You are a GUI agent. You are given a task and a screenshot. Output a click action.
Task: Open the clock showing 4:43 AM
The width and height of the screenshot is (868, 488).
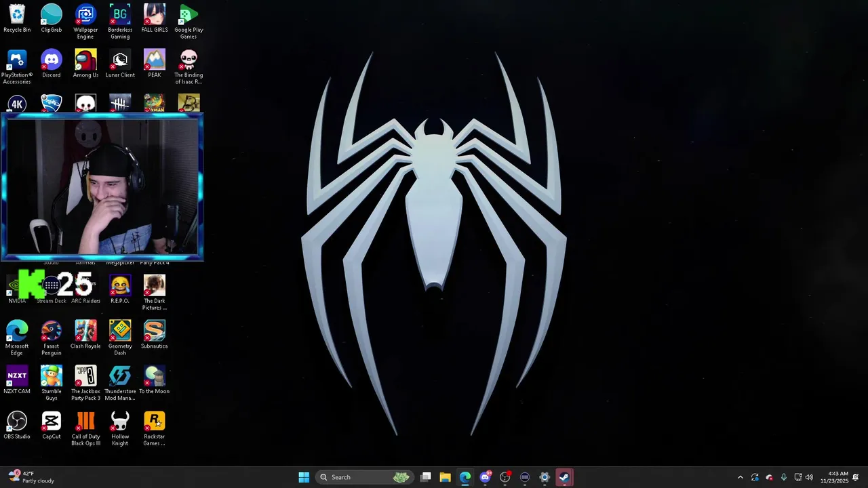click(x=834, y=477)
